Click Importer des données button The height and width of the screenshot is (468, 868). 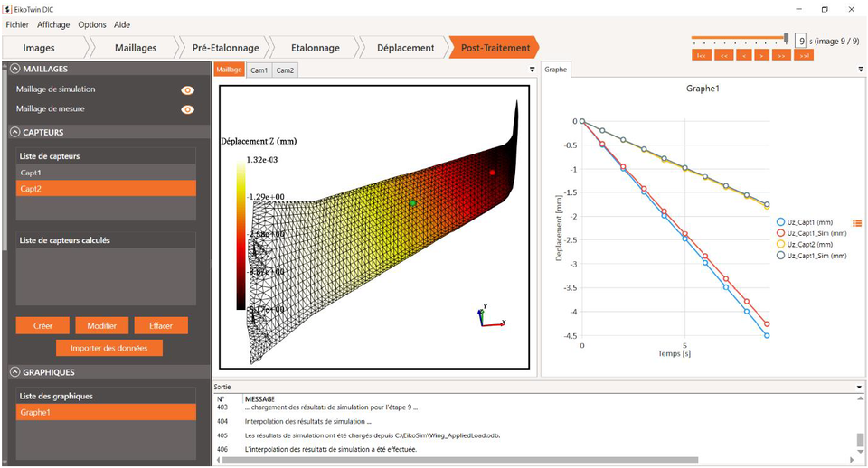pos(109,348)
